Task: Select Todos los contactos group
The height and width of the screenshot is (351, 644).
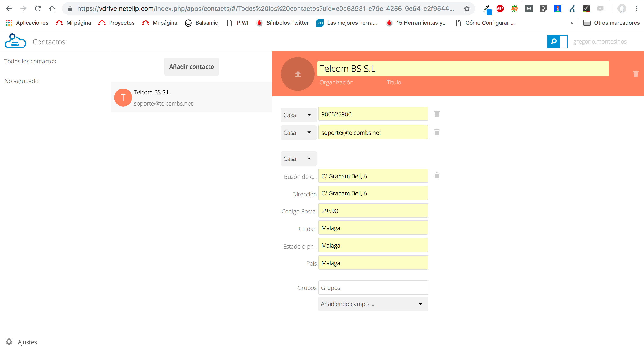Action: (x=30, y=61)
